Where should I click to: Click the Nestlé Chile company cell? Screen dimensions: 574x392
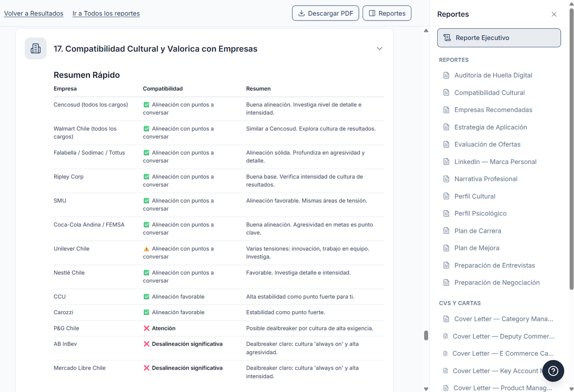69,273
